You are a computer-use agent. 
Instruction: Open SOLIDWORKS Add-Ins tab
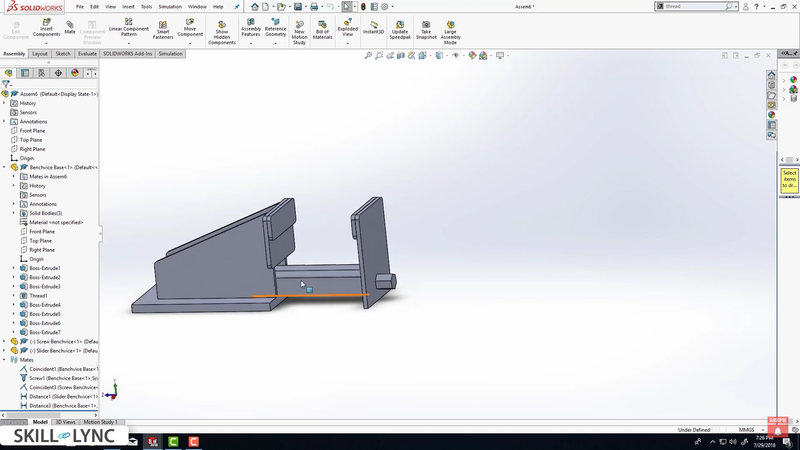tap(128, 54)
